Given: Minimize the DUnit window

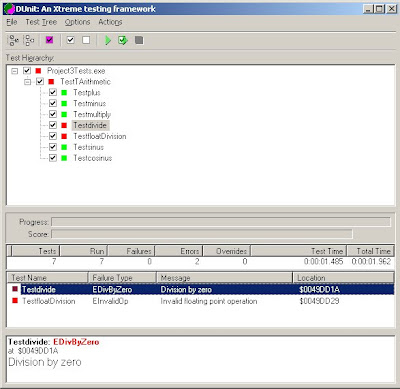Looking at the screenshot, I should click(x=368, y=9).
